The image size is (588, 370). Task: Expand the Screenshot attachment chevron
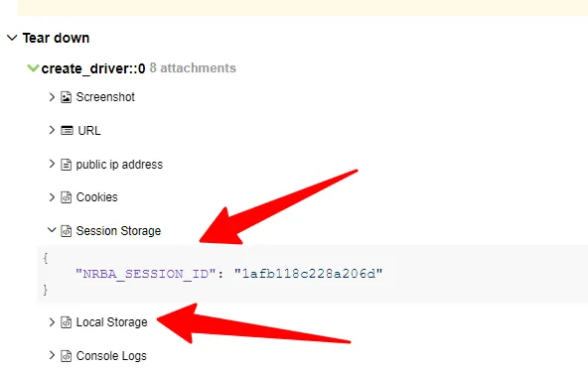[52, 97]
